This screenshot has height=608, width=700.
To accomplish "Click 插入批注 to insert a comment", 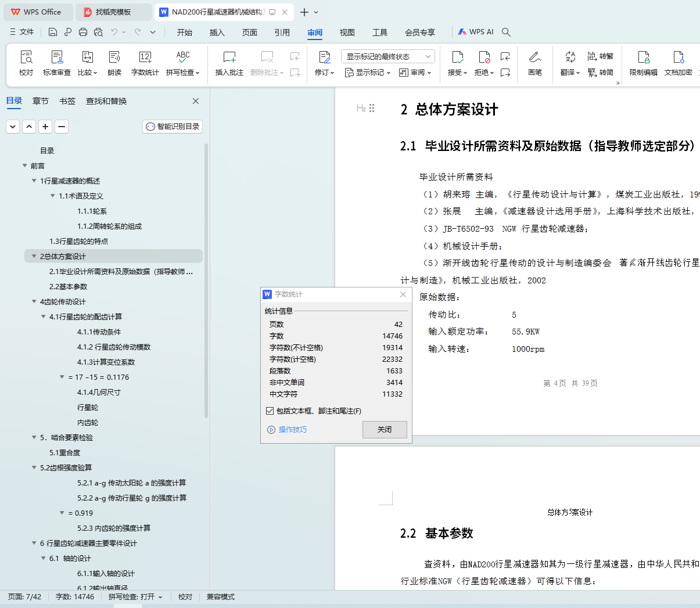I will click(229, 63).
